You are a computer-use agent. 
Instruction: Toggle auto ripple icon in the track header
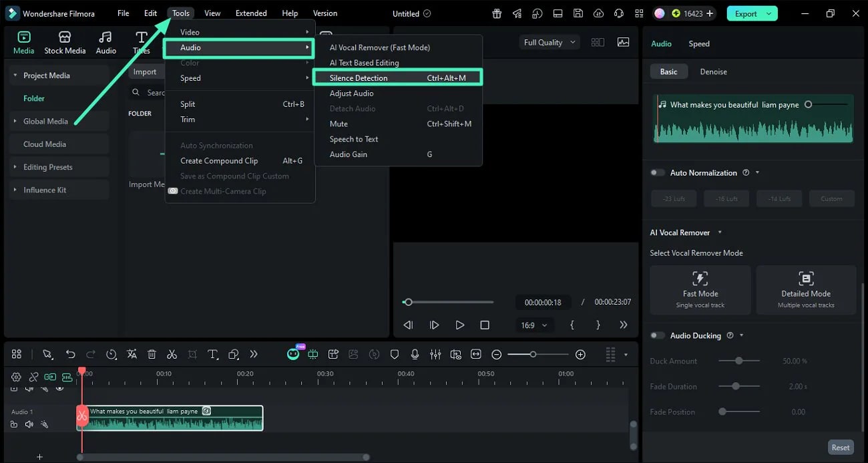point(50,377)
